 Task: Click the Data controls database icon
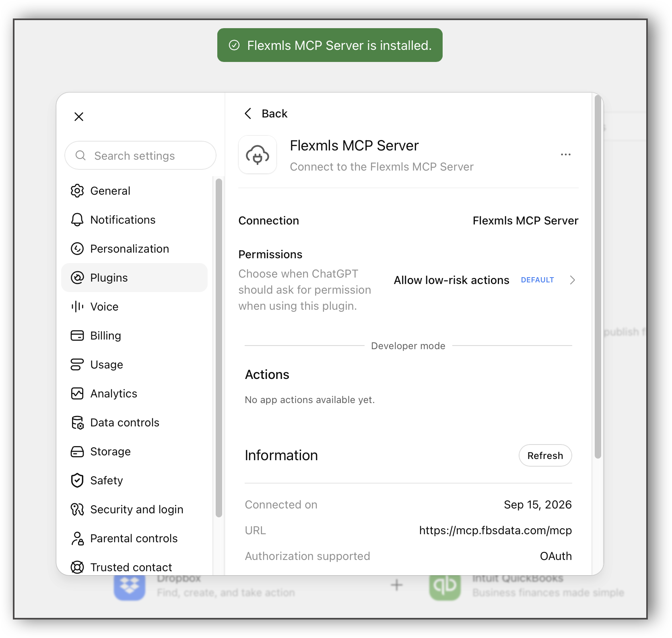(x=77, y=422)
